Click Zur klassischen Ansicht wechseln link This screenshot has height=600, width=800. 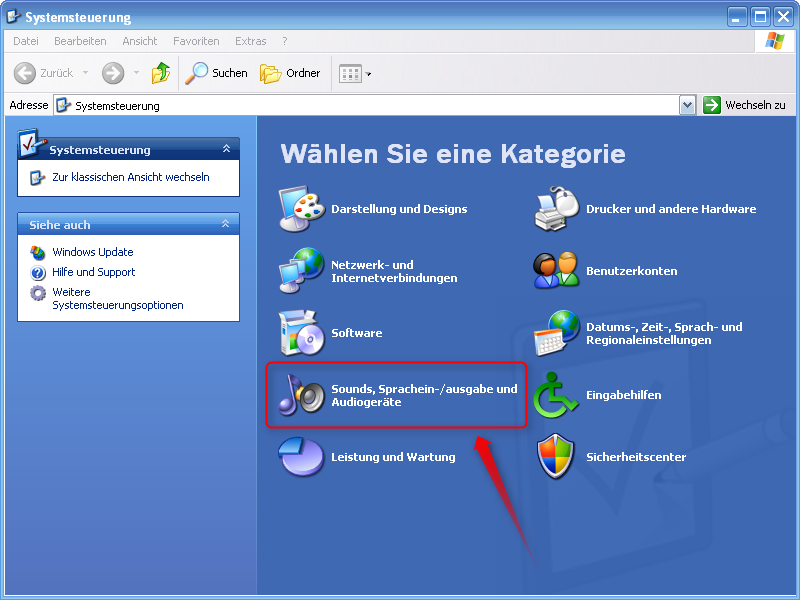pyautogui.click(x=131, y=177)
